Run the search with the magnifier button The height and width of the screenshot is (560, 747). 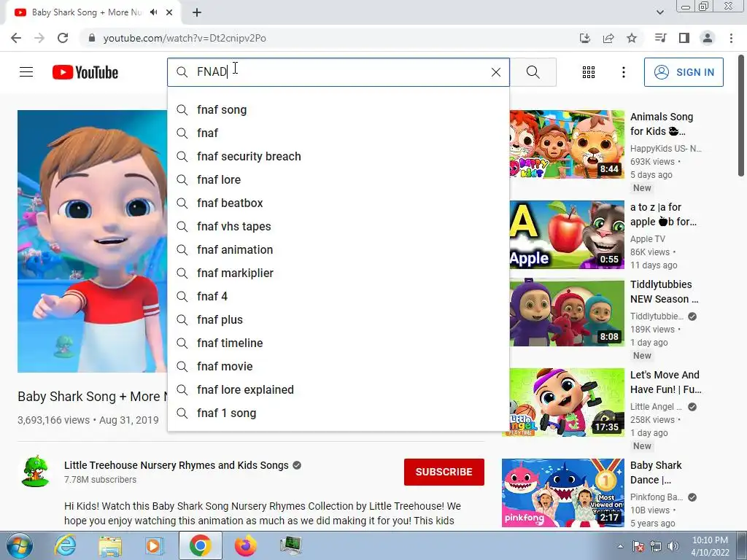coord(533,72)
